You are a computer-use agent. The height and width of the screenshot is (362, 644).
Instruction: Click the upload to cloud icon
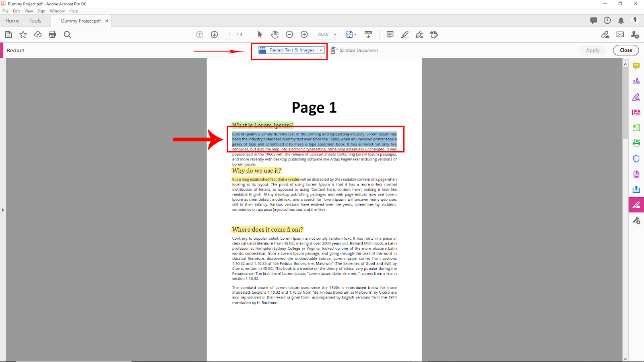pos(38,35)
